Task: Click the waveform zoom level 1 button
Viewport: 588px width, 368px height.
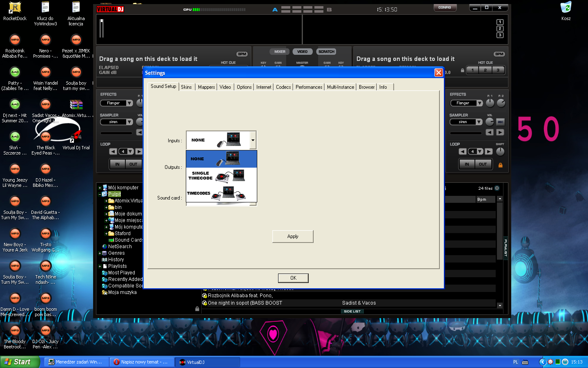Action: 500,22
